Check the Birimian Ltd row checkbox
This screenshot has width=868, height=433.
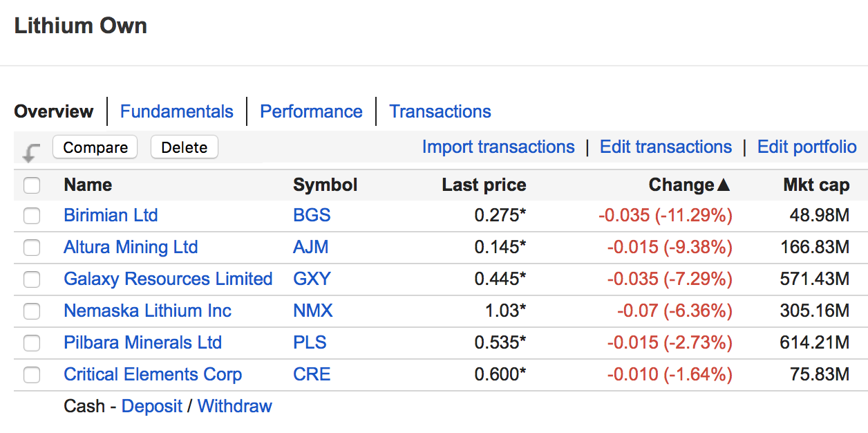[32, 216]
